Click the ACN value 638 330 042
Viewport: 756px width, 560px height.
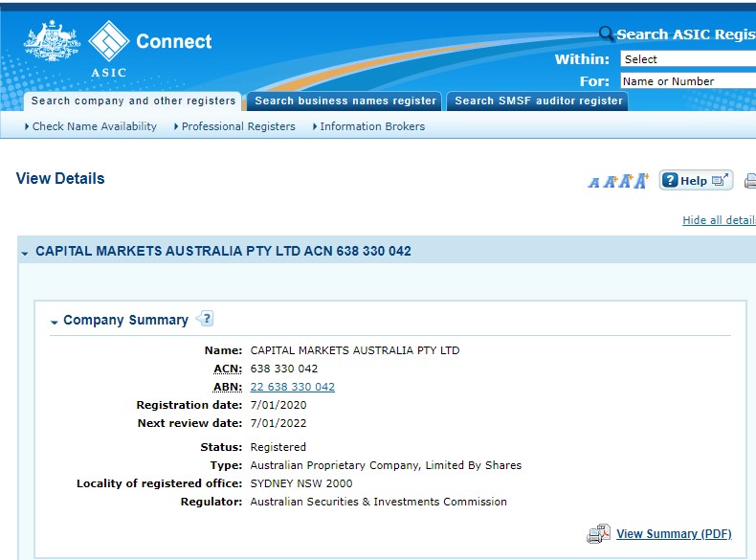click(284, 369)
